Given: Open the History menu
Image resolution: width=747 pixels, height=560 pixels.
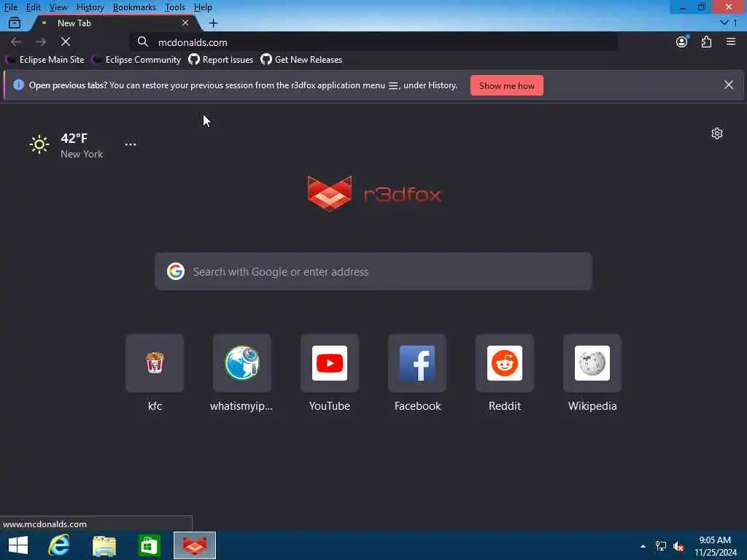Looking at the screenshot, I should click(90, 7).
